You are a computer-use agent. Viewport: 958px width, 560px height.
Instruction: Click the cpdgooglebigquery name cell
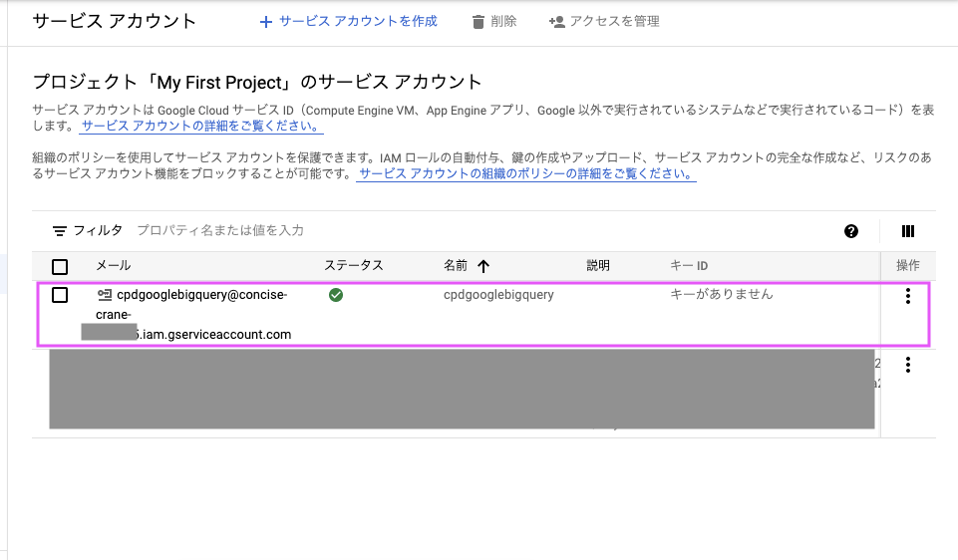pos(498,294)
